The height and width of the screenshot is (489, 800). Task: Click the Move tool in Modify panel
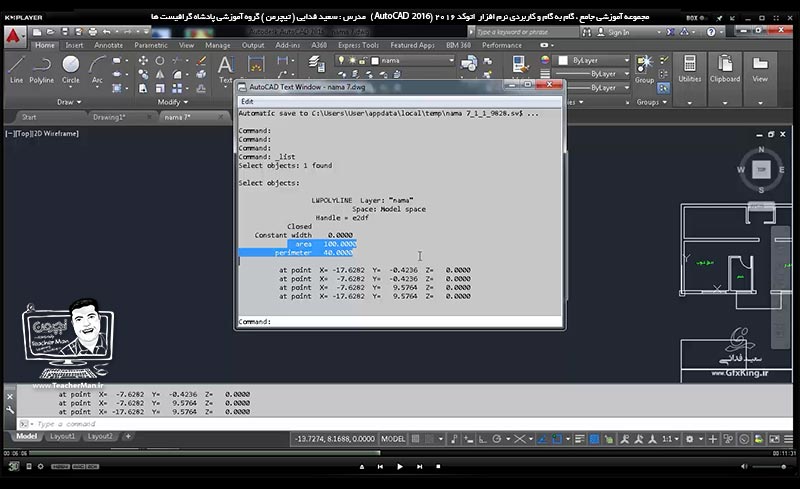click(143, 61)
